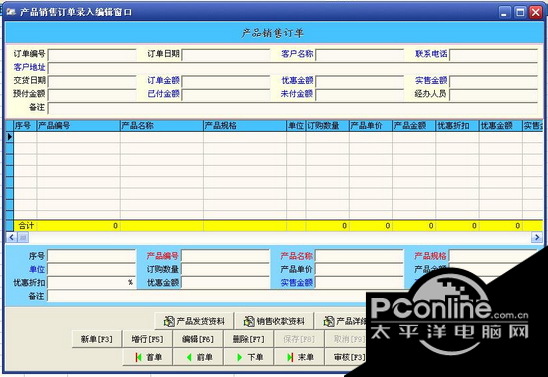Viewport: 548px width, 377px height.
Task: Open 销售收款资料 button
Action: click(274, 321)
